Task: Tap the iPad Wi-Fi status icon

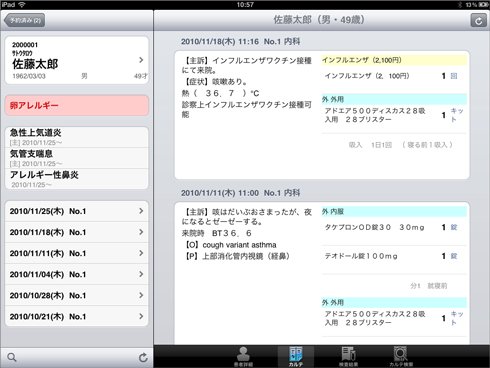Action: click(22, 5)
